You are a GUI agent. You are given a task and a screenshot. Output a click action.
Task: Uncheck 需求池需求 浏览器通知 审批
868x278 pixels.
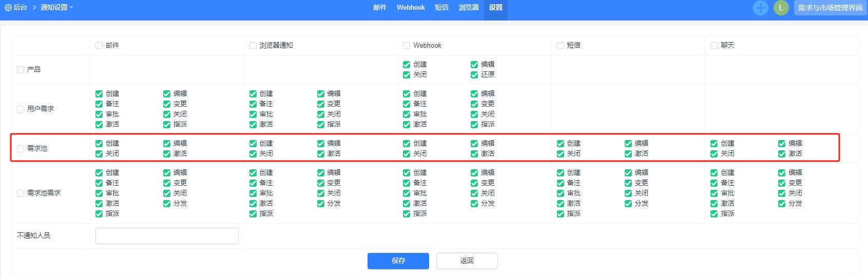click(x=253, y=193)
